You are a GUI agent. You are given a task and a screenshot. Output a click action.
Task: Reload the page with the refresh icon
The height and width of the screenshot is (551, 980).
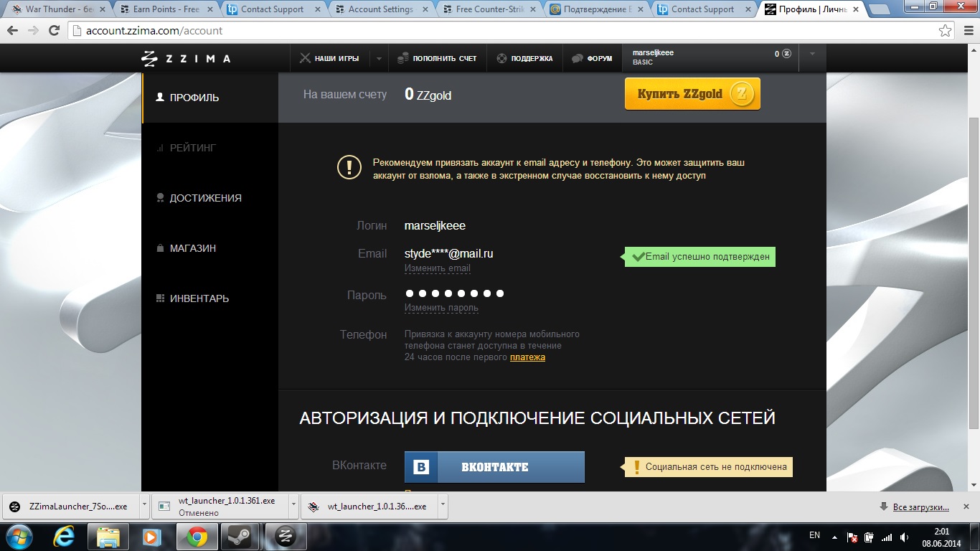click(54, 31)
